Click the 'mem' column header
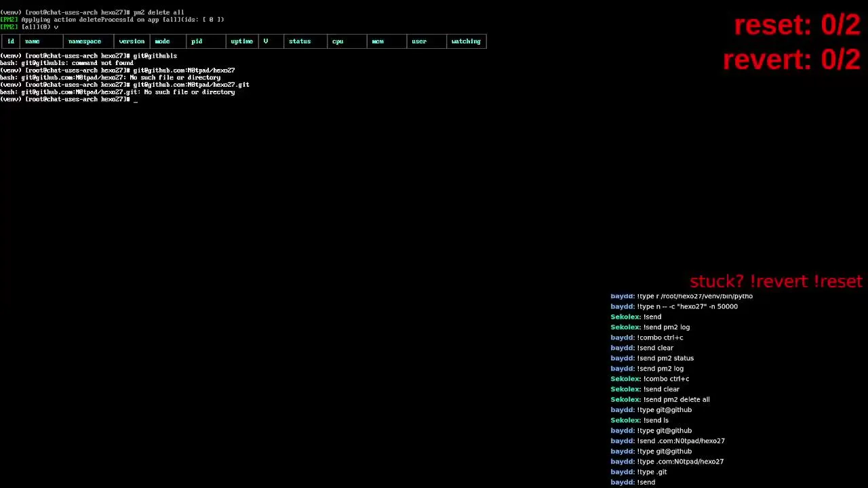868x488 pixels. click(x=378, y=41)
